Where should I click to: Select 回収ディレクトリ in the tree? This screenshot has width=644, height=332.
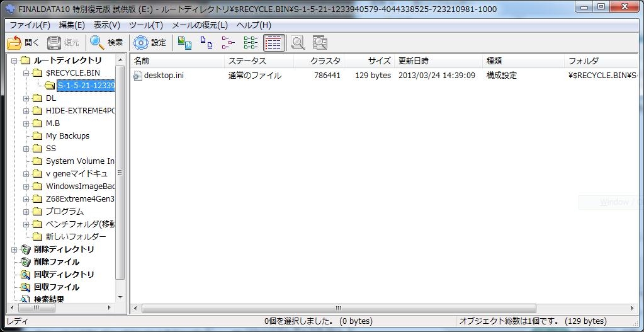click(64, 275)
